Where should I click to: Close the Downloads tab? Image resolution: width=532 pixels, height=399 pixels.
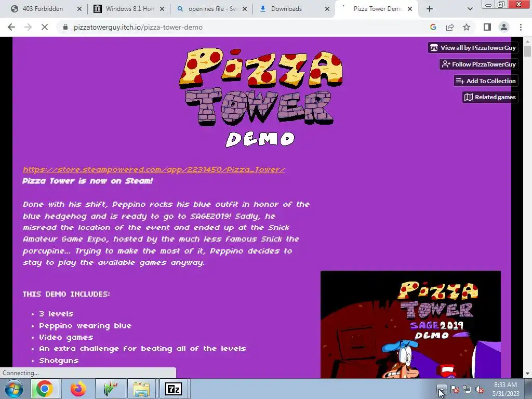click(327, 9)
